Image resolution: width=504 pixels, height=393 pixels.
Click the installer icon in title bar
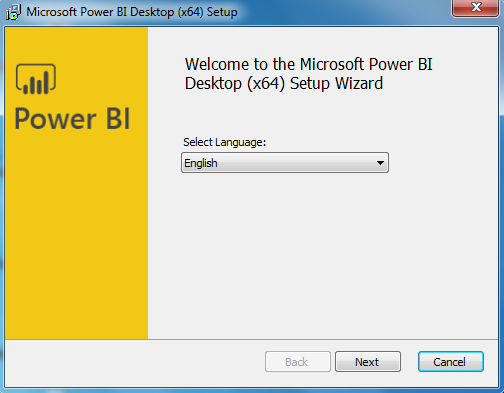point(13,12)
